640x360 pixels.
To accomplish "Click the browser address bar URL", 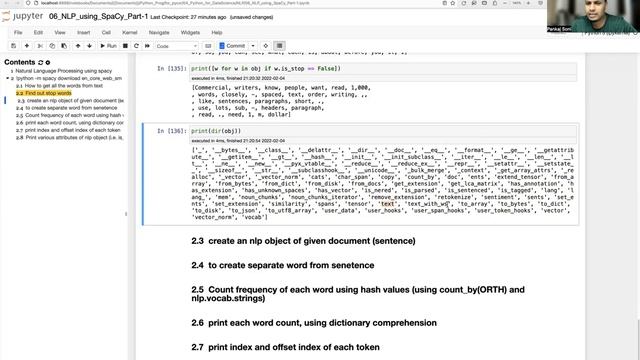I will tap(176, 3).
